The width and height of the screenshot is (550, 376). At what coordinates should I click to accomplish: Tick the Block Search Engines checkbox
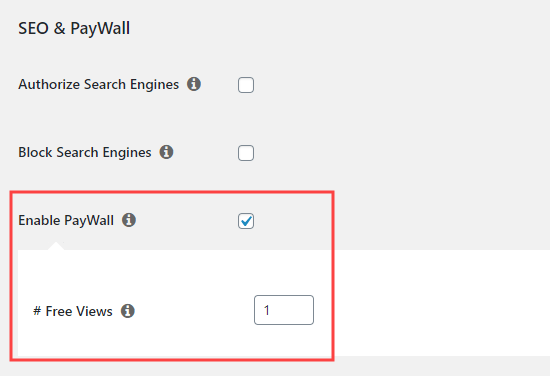(246, 153)
